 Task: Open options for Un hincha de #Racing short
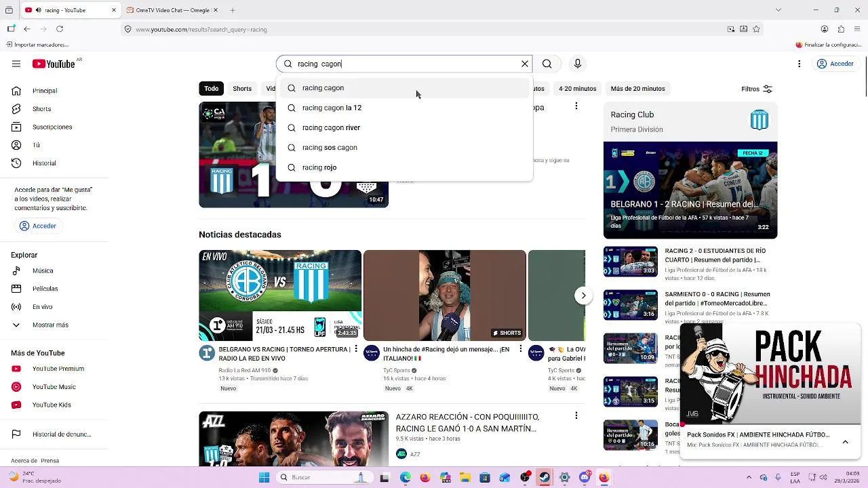click(x=521, y=349)
